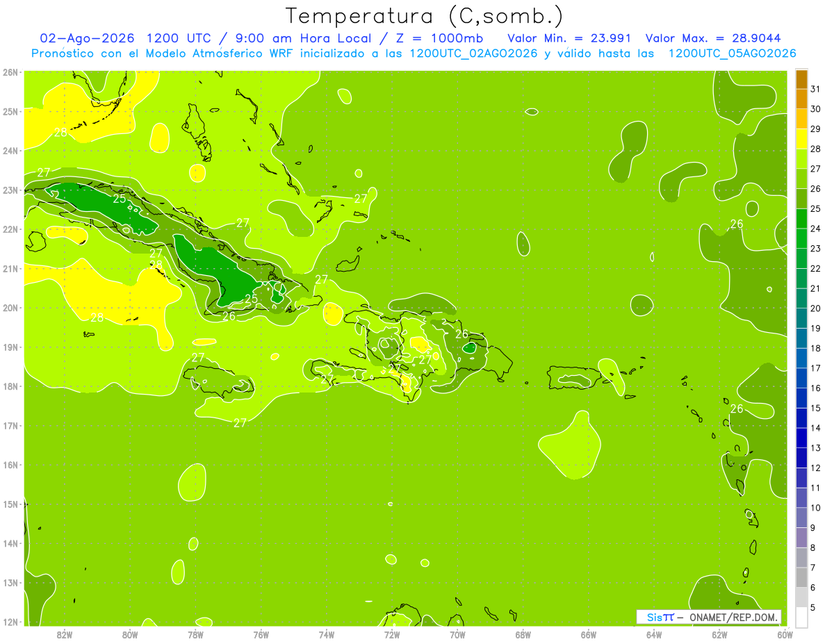
Task: Click the light green color bar segment between 27 and 28
Action: (x=801, y=159)
